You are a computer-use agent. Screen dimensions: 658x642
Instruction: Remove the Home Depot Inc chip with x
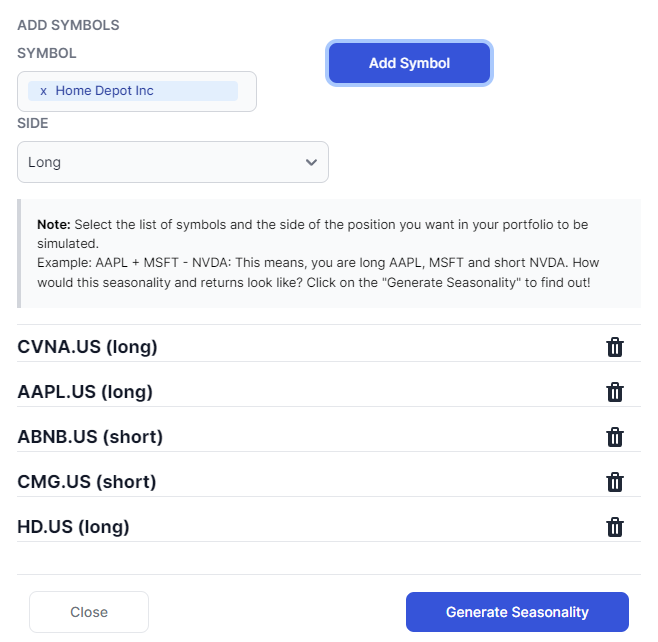(43, 91)
